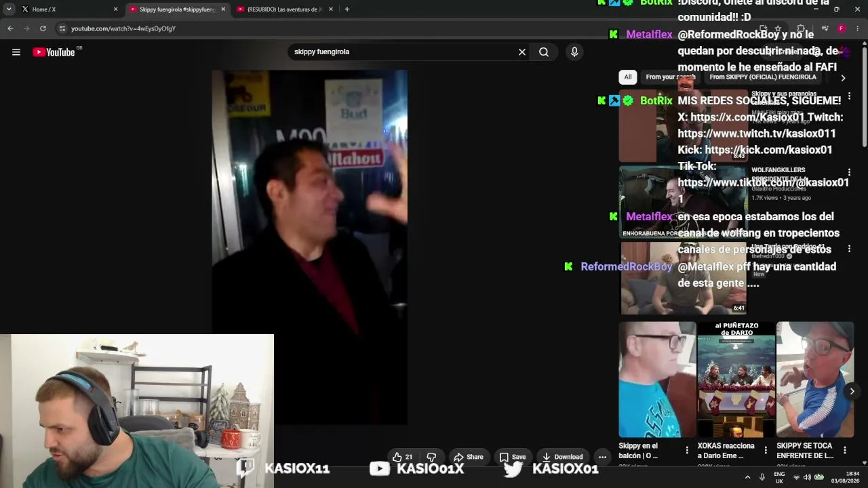Screen dimensions: 868x488
Task: Close the 'Skippy fuengirola' tab
Action: pos(223,9)
